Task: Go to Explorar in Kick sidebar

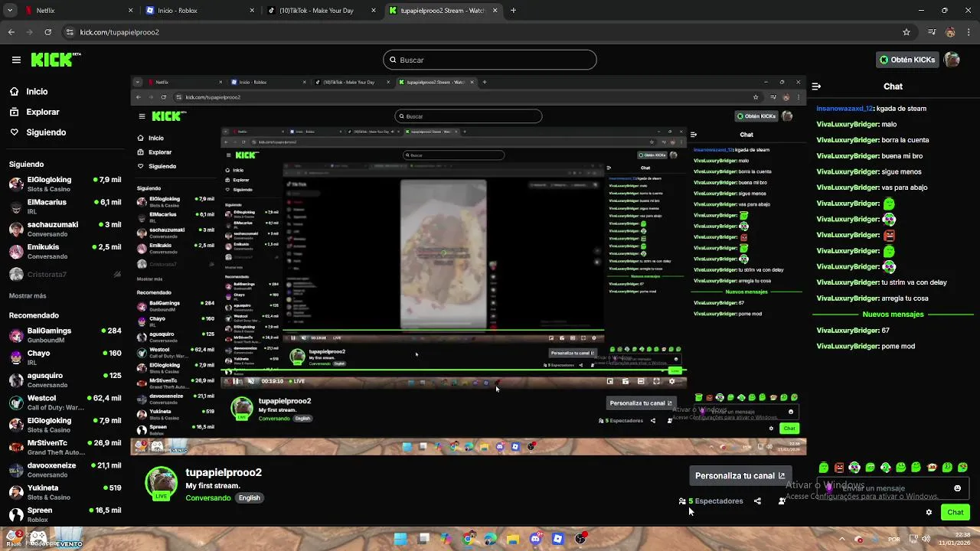Action: tap(42, 112)
